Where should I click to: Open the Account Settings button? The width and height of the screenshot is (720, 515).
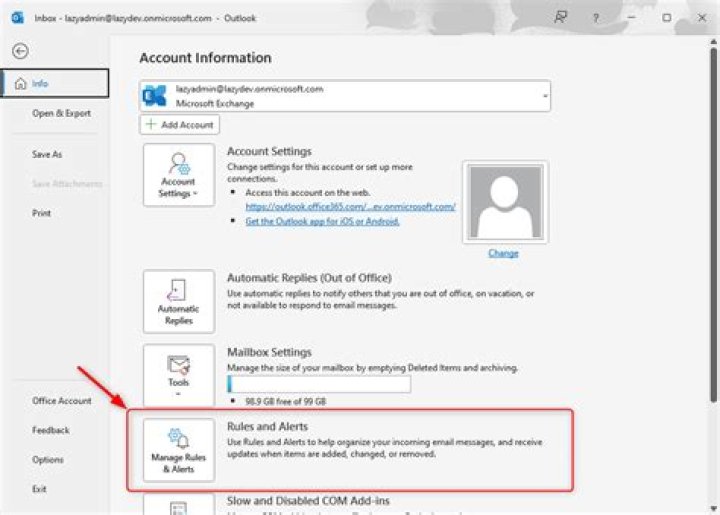point(179,175)
